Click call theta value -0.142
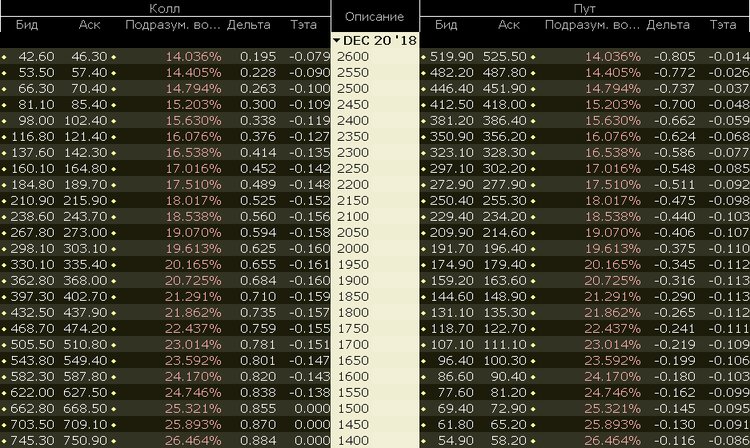The image size is (750, 448). coord(309,169)
